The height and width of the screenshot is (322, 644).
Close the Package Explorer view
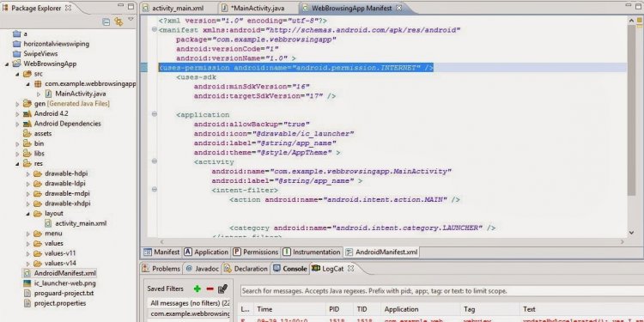(68, 8)
